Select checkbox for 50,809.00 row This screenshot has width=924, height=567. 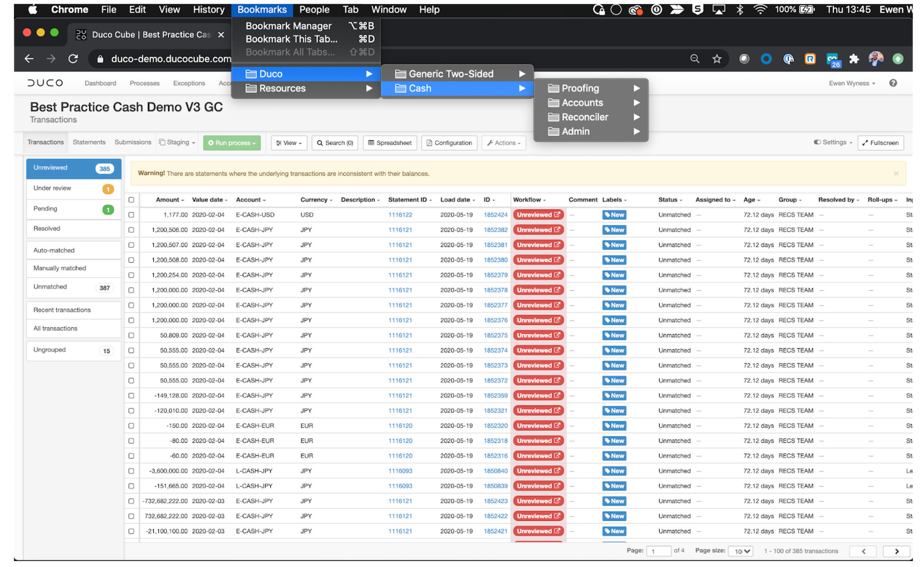coord(131,335)
